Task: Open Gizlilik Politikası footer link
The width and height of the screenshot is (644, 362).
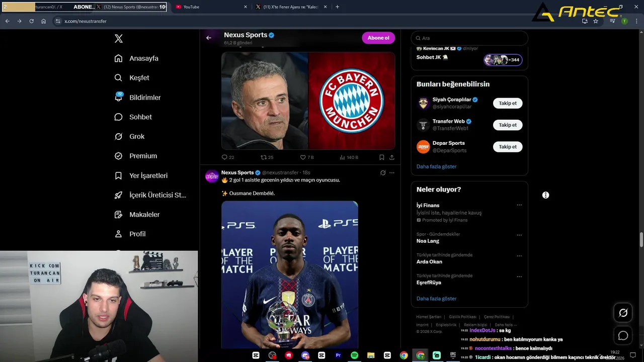Action: pos(462,317)
